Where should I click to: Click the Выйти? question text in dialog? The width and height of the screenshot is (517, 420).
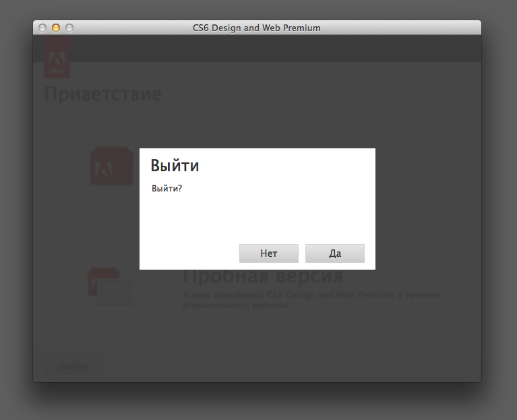click(166, 189)
